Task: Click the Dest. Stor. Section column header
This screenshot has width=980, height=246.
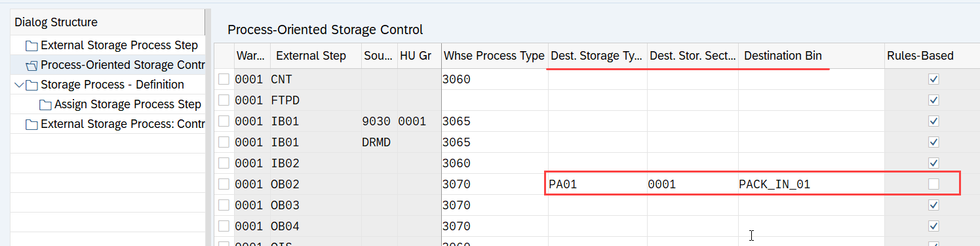Action: point(693,56)
